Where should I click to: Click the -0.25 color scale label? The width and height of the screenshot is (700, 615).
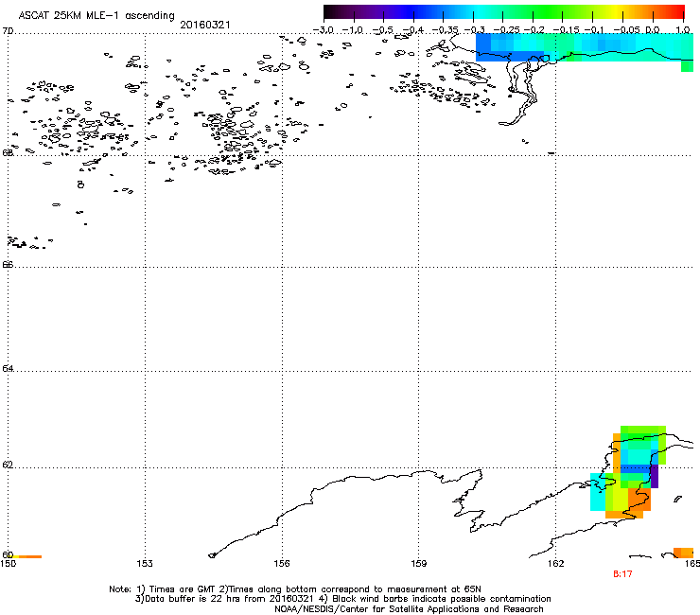tap(506, 30)
